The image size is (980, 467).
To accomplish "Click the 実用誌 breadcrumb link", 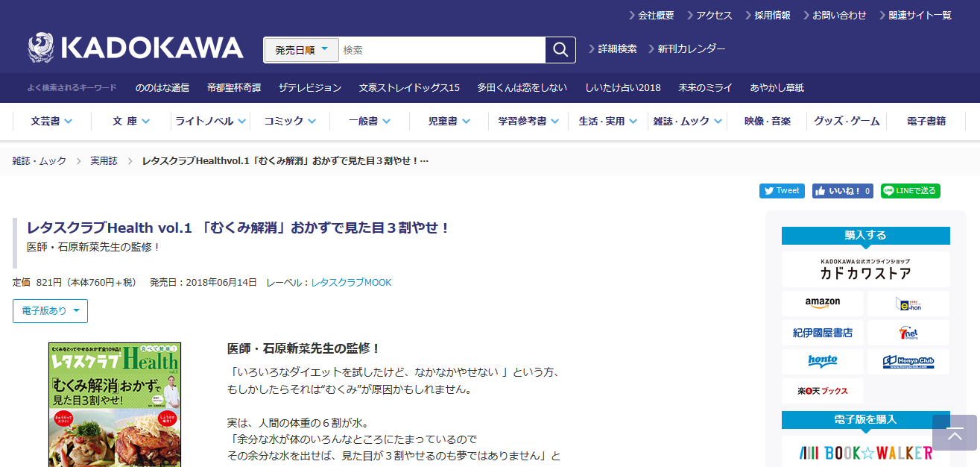I will click(104, 161).
